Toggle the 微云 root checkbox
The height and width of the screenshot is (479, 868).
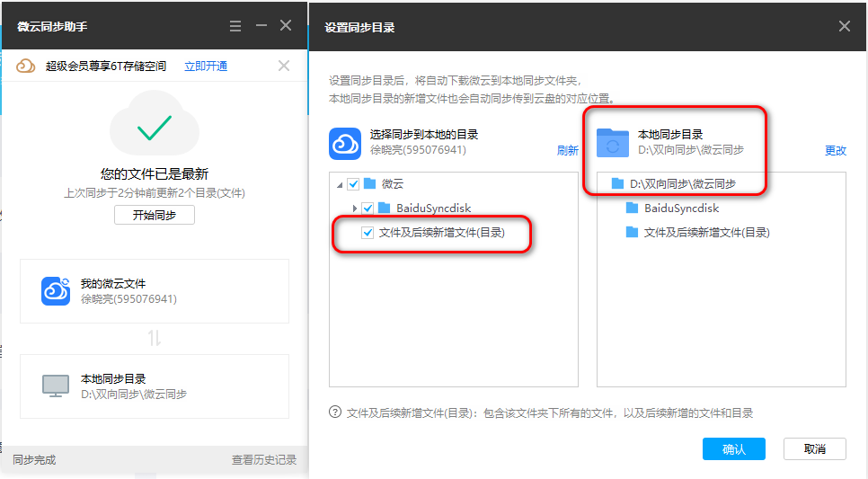point(353,184)
